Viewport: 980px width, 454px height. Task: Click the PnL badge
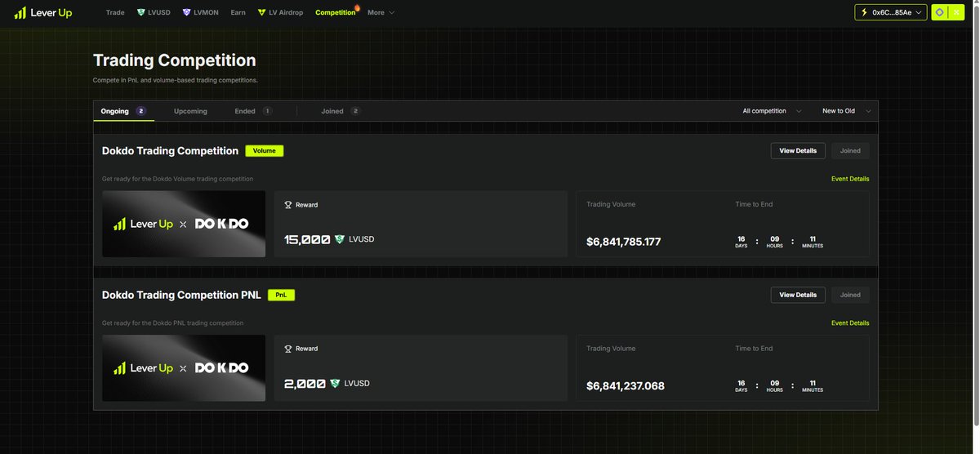click(x=281, y=295)
